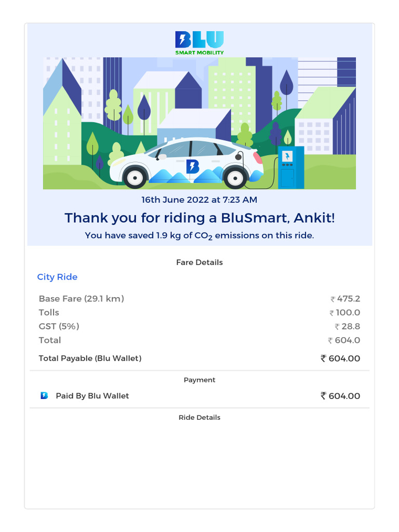Go to the Ride Details section heading

click(199, 417)
